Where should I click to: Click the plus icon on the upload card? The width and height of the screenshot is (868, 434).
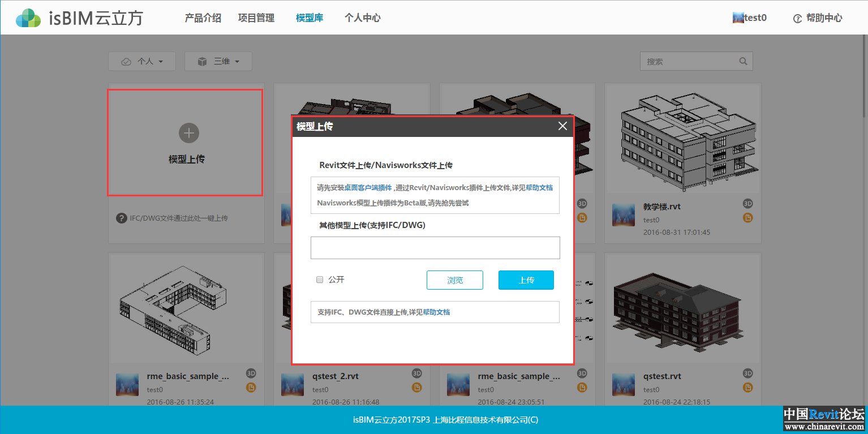189,133
